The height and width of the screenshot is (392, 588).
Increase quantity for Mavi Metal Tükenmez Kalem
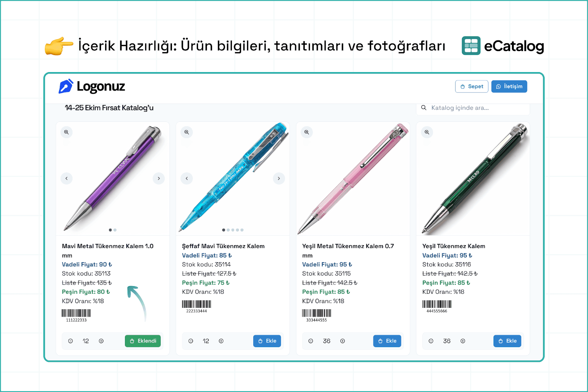tap(101, 341)
